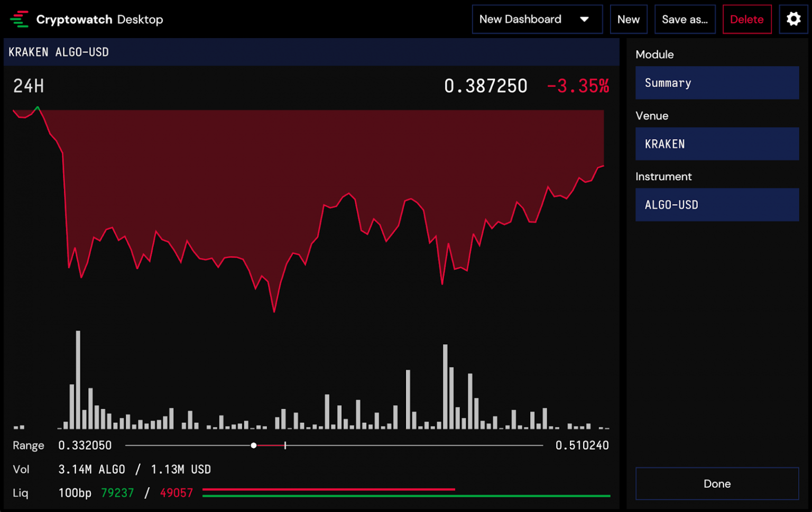
Task: Click the Liq 100bp indicator
Action: 74,492
